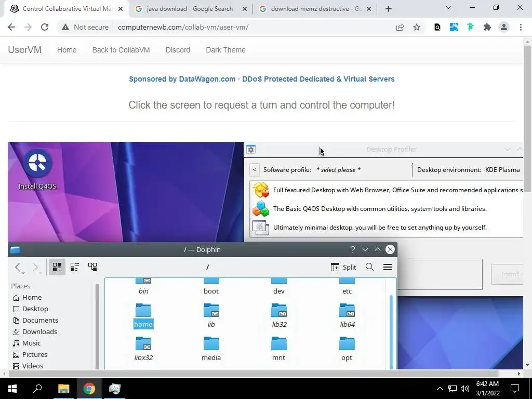Go back in Dolphin file manager
The width and height of the screenshot is (532, 399).
click(18, 268)
